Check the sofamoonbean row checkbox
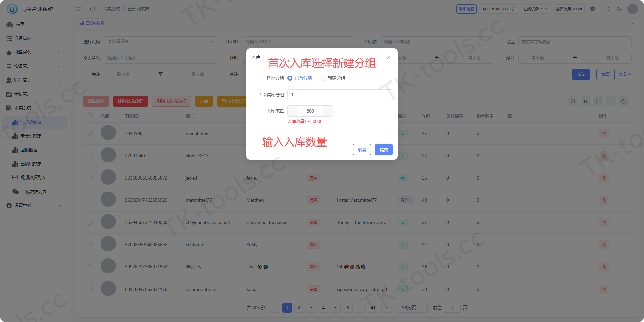Viewport: 644px width, 322px height. tap(89, 289)
